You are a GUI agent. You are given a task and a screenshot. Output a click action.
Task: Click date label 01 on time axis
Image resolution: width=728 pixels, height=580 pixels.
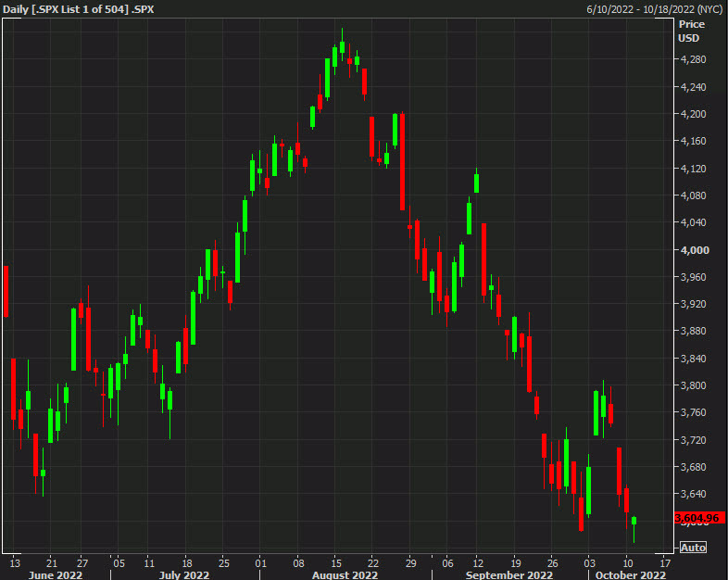tap(261, 563)
